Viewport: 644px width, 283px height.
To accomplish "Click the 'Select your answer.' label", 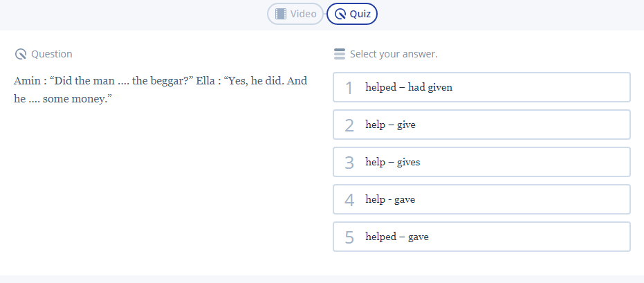I will (x=394, y=54).
